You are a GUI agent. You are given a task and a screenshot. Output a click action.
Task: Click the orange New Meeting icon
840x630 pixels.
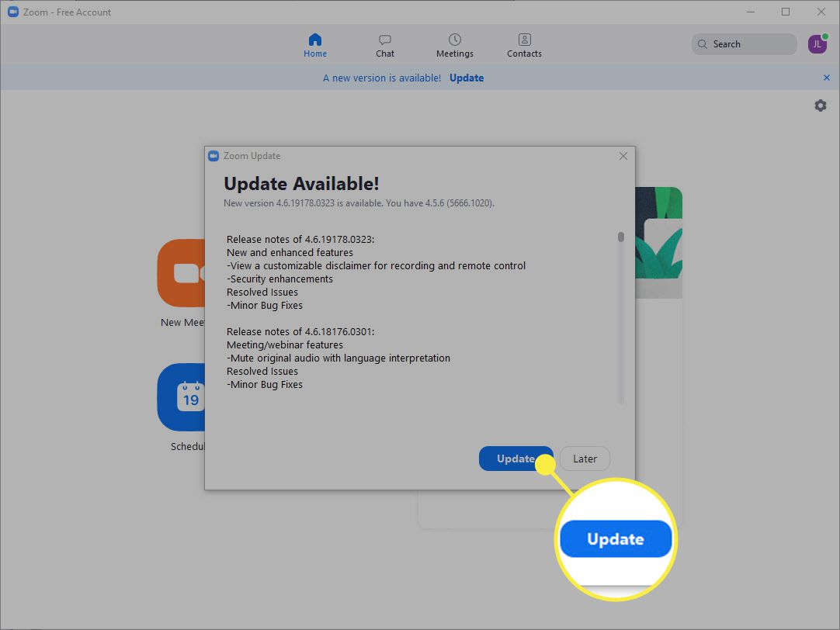click(x=181, y=273)
